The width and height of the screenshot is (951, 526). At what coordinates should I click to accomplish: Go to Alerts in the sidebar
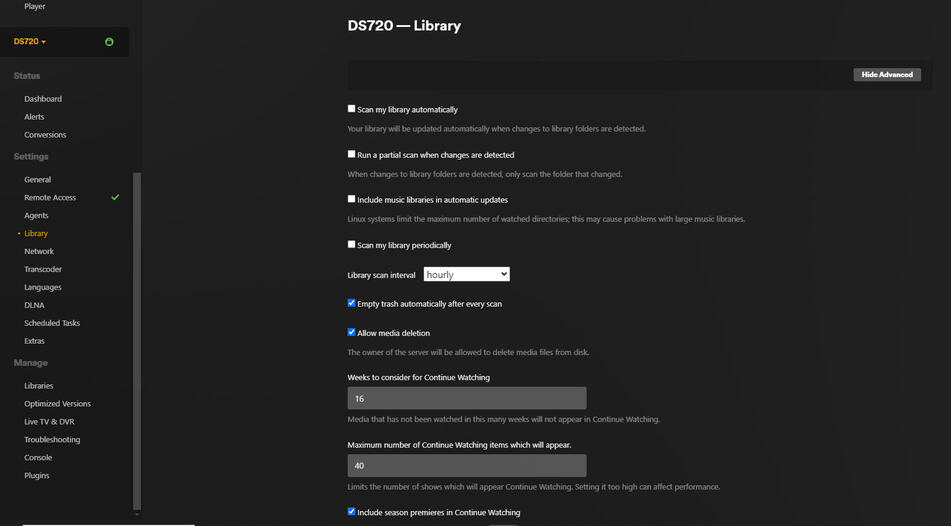pos(34,116)
